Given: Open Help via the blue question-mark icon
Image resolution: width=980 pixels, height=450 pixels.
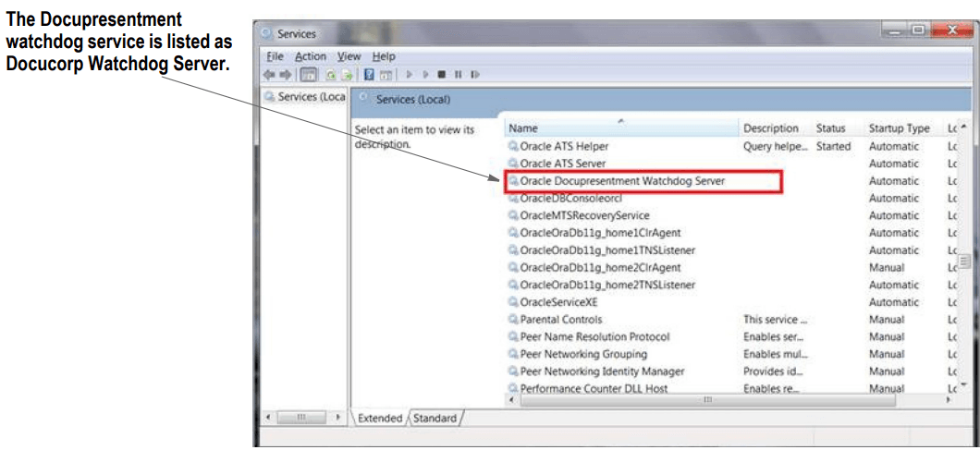Looking at the screenshot, I should [369, 75].
